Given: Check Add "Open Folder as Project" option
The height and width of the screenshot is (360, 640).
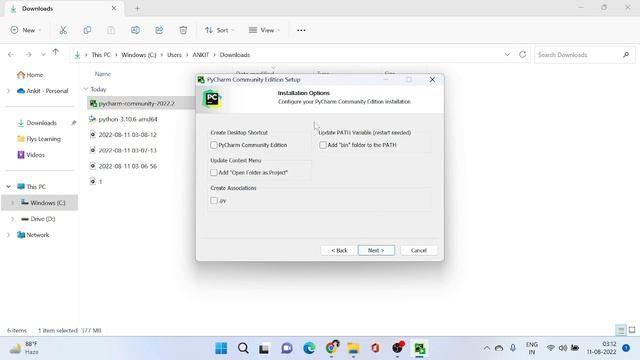Looking at the screenshot, I should (x=214, y=173).
